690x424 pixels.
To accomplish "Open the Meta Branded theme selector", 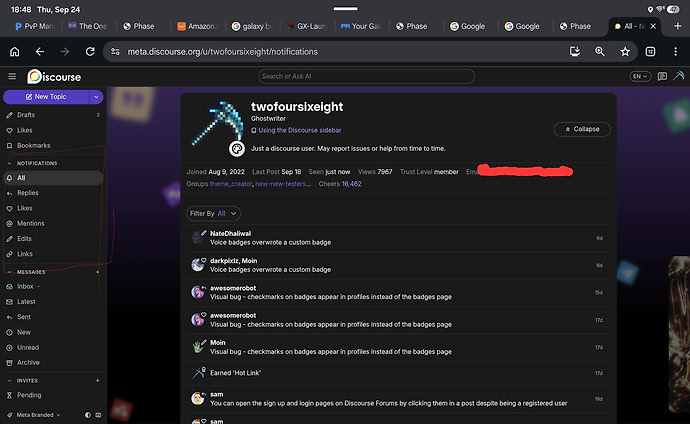I will coord(33,415).
